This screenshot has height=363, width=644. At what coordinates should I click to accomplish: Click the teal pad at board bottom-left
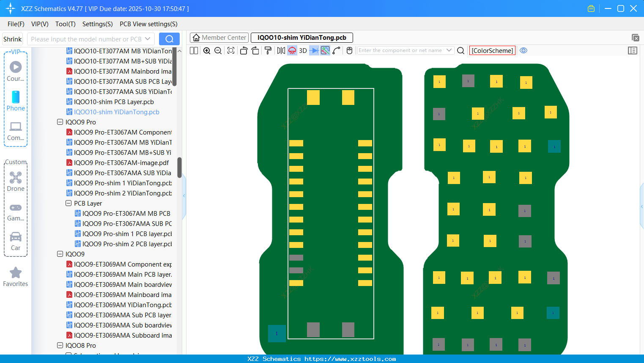[x=277, y=333]
